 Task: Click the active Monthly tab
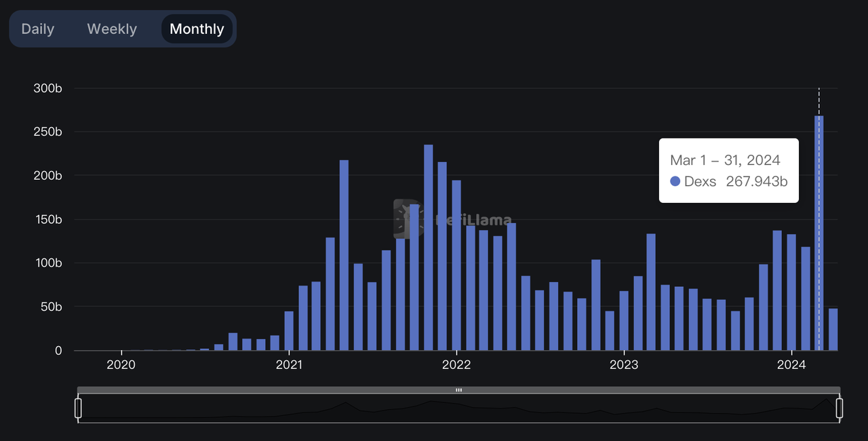pyautogui.click(x=197, y=29)
